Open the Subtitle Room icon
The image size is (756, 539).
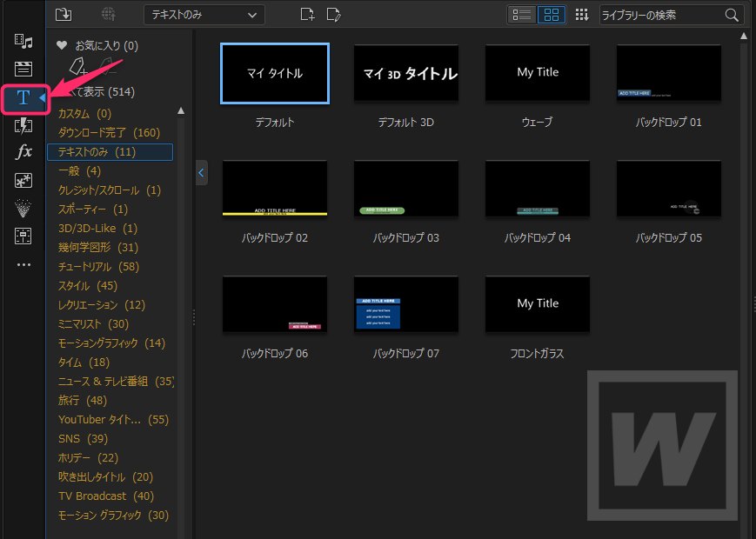tap(23, 236)
